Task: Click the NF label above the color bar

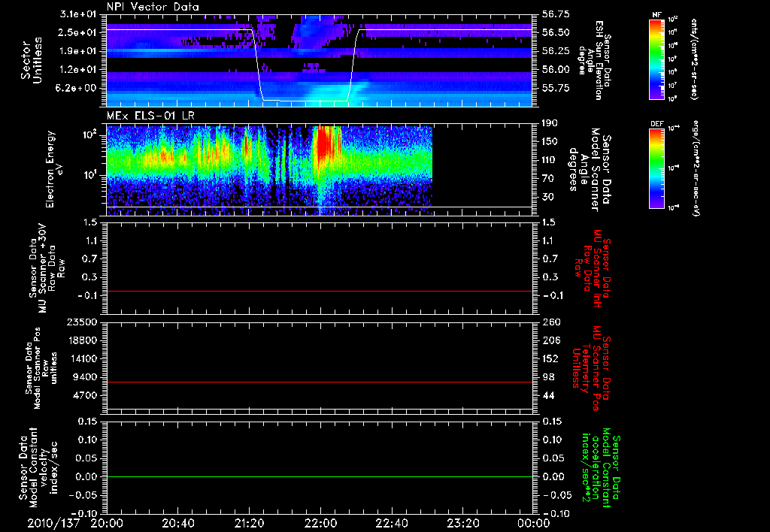Action: tap(656, 15)
